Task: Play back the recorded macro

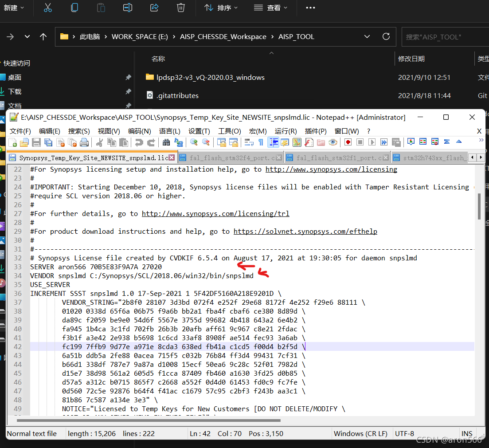Action: [x=372, y=142]
